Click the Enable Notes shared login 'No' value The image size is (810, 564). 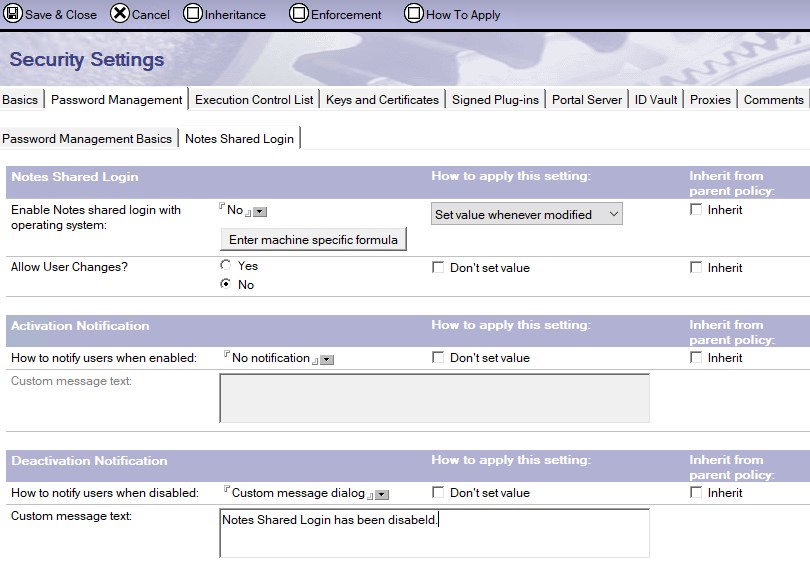coord(235,210)
